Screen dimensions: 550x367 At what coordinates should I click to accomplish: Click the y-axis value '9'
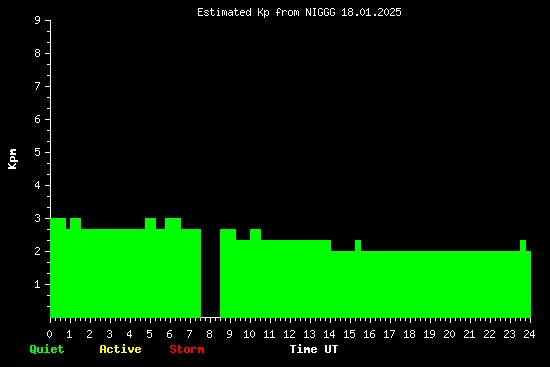click(38, 20)
